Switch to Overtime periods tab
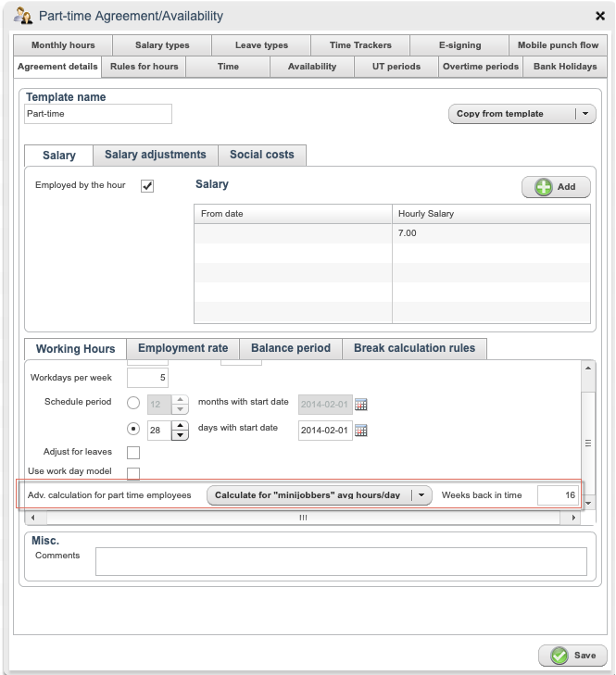 pyautogui.click(x=481, y=67)
